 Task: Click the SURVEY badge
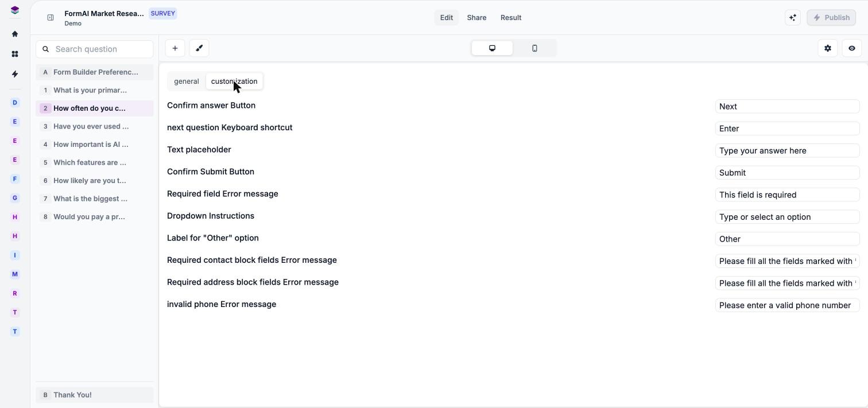coord(163,13)
